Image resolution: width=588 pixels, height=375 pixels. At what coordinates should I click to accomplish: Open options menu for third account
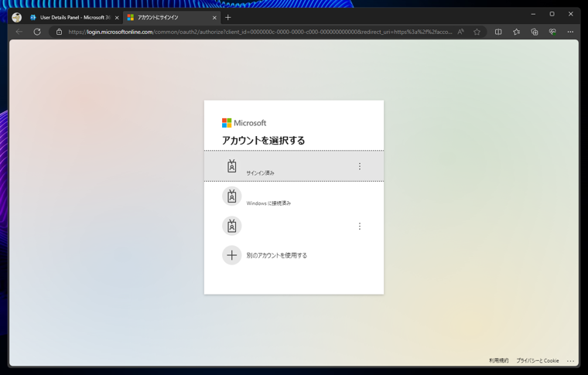(x=360, y=226)
